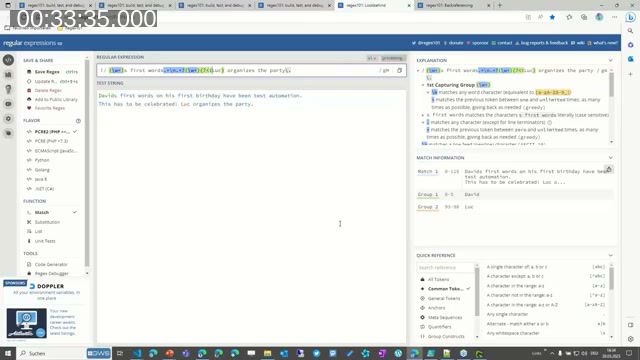The width and height of the screenshot is (640, 360).
Task: Copy the regular expression to clipboard icon
Action: coord(399,70)
